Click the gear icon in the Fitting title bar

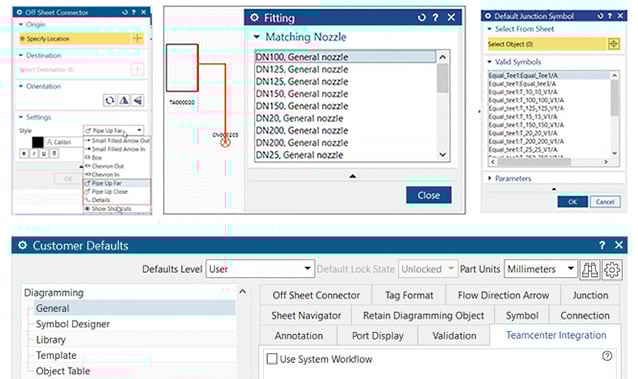[254, 18]
